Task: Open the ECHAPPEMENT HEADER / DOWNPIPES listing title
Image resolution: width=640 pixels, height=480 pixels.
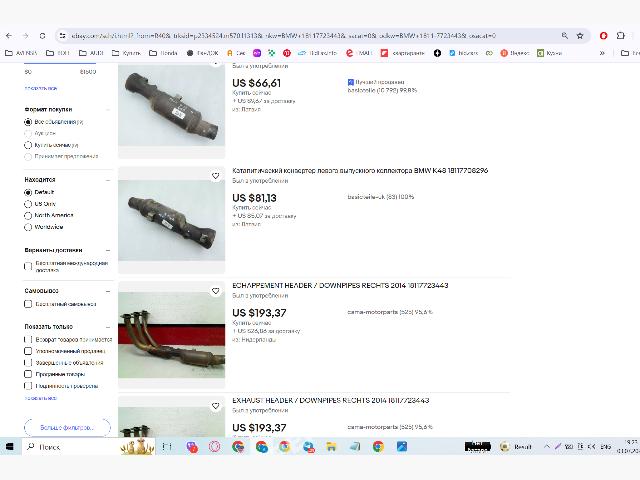Action: pyautogui.click(x=340, y=285)
